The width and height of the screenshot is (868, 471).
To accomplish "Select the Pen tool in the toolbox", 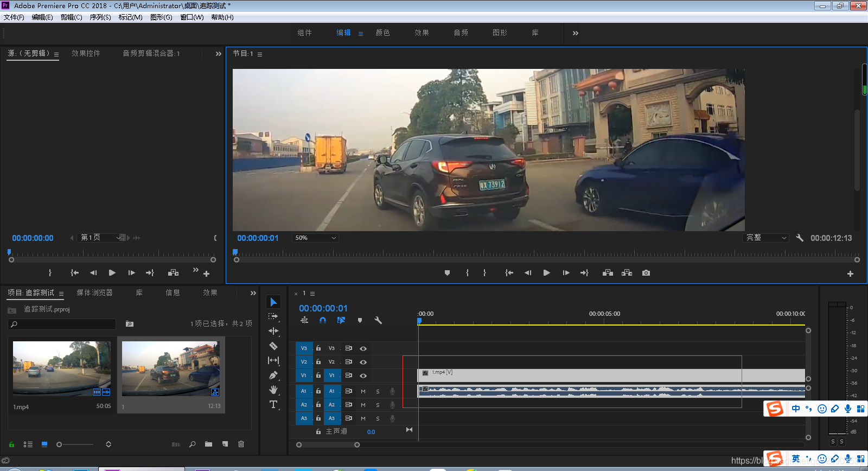I will [x=273, y=375].
